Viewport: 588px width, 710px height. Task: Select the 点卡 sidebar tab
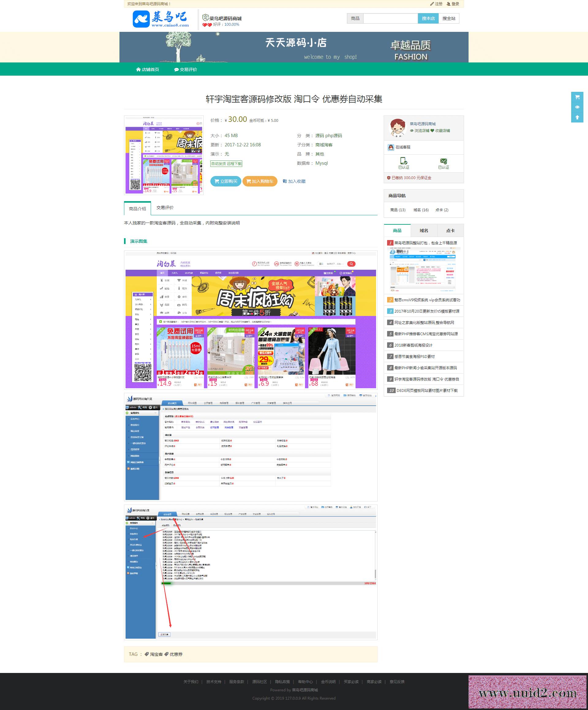(x=450, y=231)
